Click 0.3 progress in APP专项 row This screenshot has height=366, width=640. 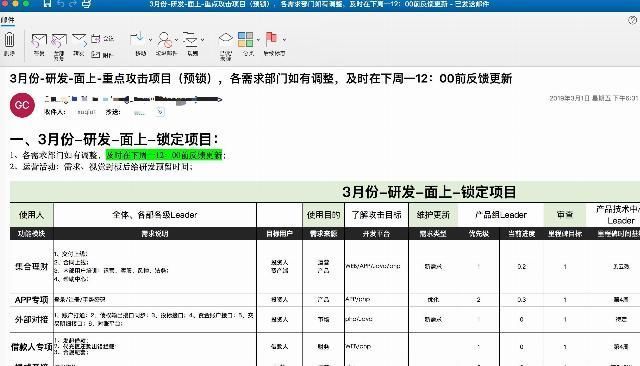pyautogui.click(x=522, y=299)
